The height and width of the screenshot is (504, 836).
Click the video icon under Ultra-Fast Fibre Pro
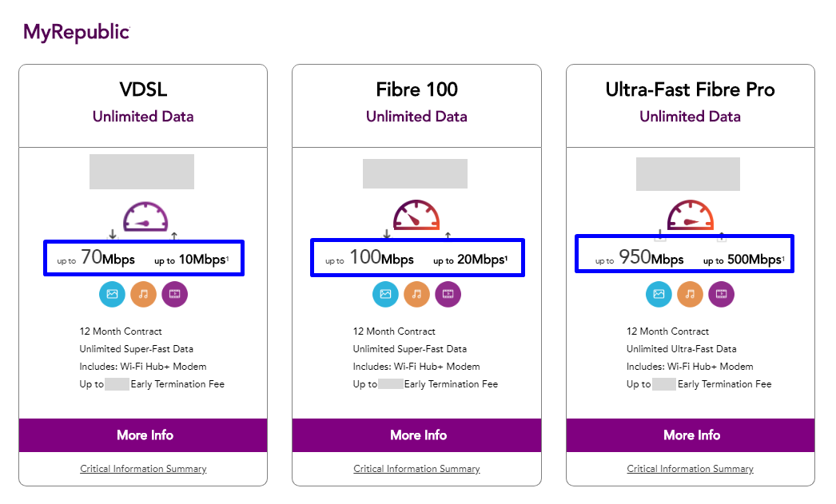[721, 294]
